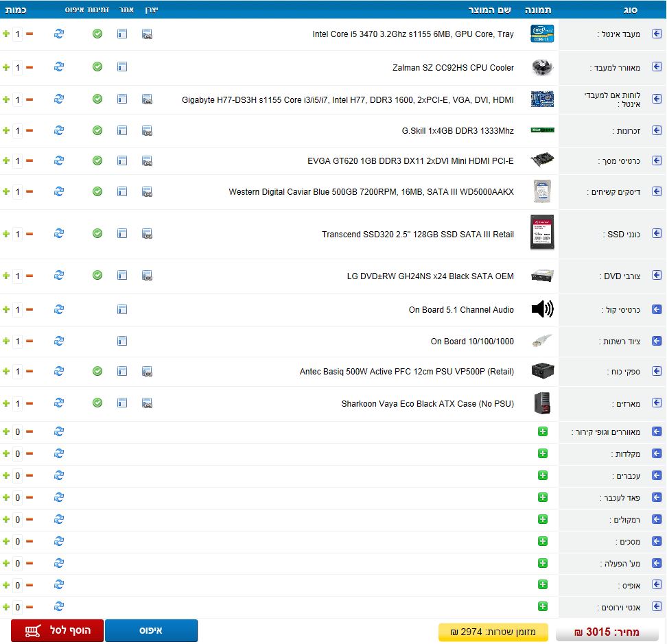Click green add icon in מסכים row
This screenshot has height=644, width=667.
tap(543, 541)
